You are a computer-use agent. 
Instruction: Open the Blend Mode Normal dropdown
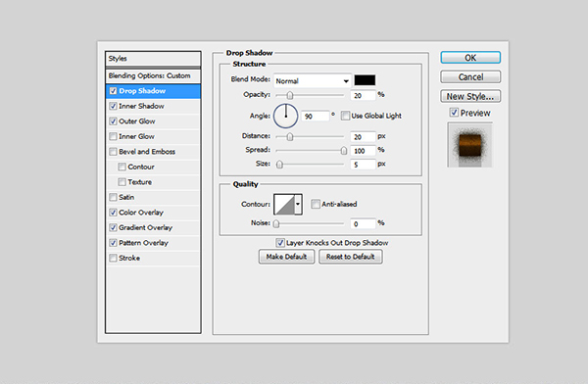tap(313, 80)
